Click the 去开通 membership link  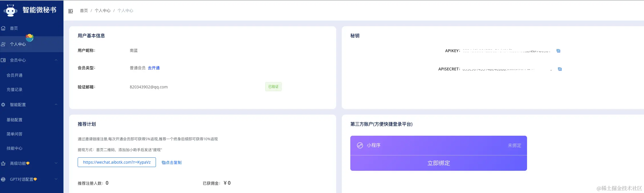[x=154, y=68]
